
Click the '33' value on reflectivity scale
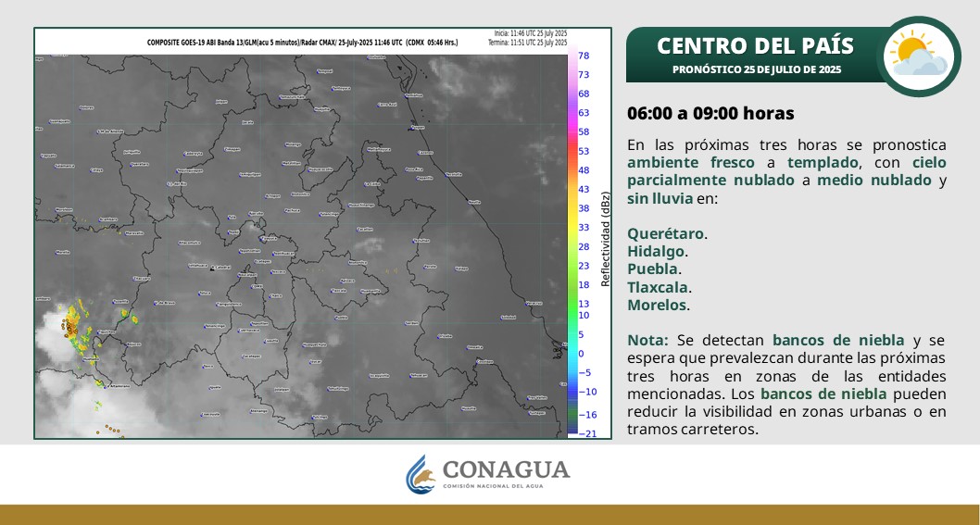(584, 228)
